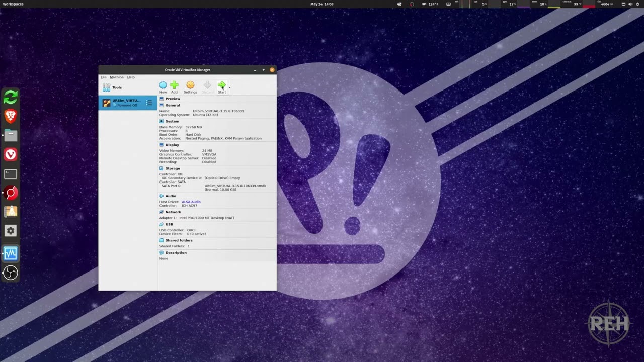The image size is (644, 362).
Task: Open system Settings gear from the dock
Action: tap(11, 231)
